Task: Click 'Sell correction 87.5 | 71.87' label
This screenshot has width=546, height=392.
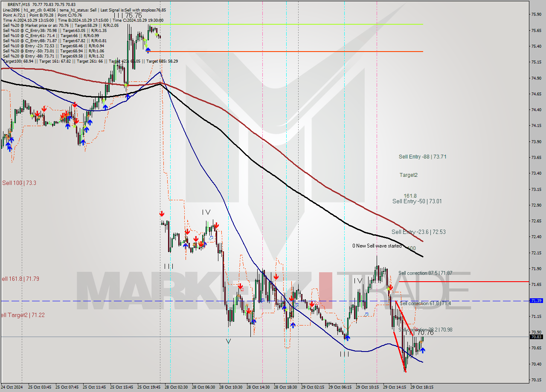Action: [x=425, y=273]
